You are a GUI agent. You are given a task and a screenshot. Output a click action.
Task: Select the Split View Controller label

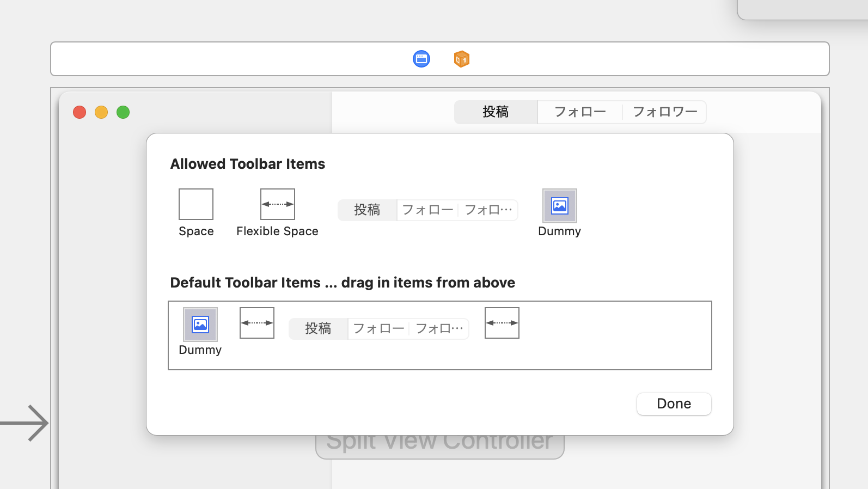[439, 447]
